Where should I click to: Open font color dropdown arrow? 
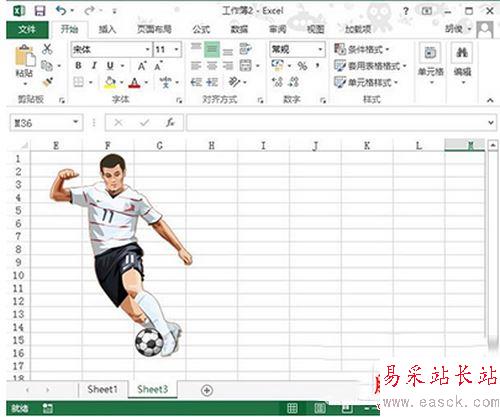[x=146, y=82]
